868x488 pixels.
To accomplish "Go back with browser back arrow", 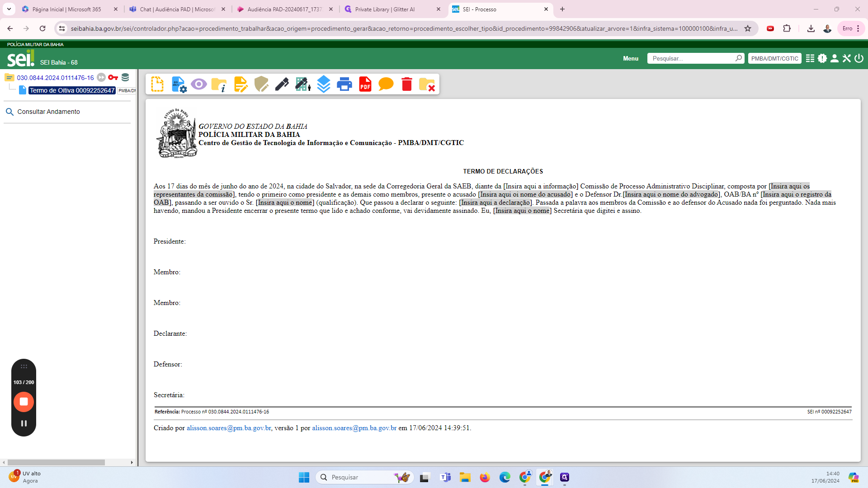I will tap(10, 28).
